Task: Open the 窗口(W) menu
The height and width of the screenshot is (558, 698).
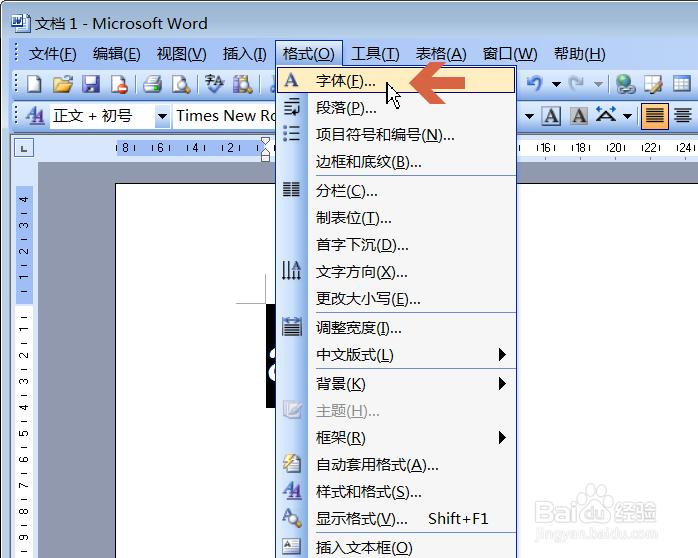Action: (x=510, y=54)
